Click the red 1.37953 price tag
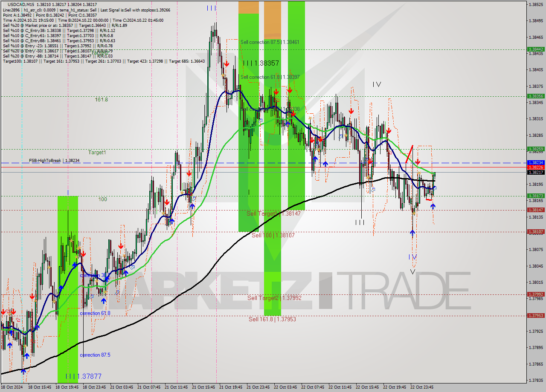The width and height of the screenshot is (546, 392). tap(536, 316)
